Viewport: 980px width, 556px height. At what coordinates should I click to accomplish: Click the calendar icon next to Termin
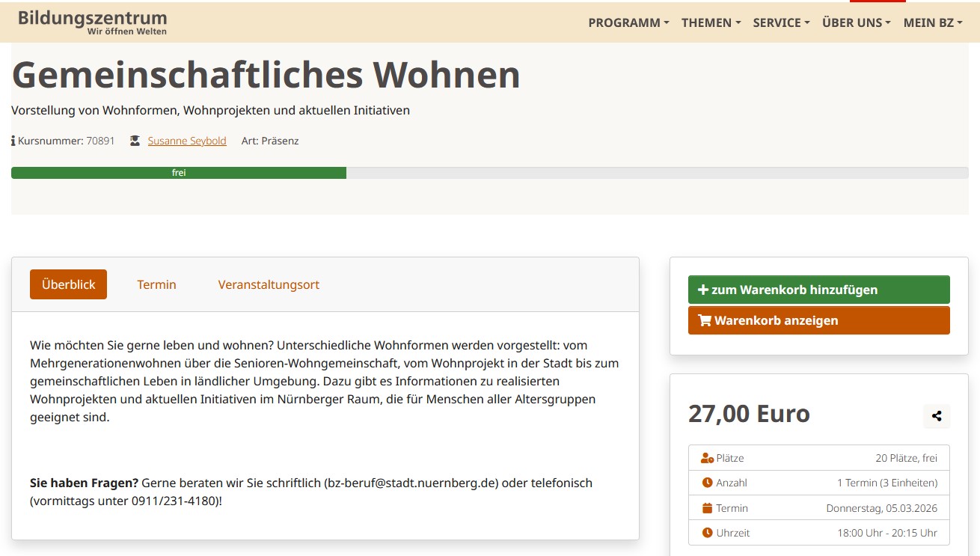[707, 508]
